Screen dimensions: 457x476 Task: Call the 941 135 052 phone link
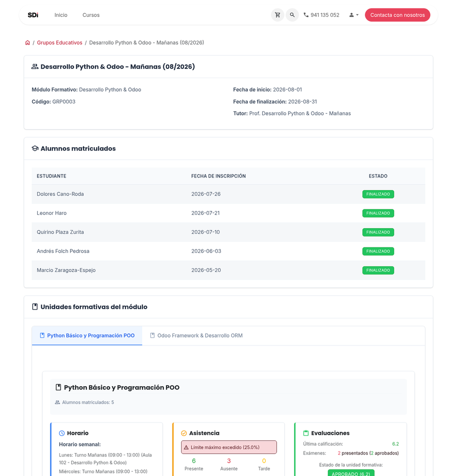pyautogui.click(x=322, y=15)
